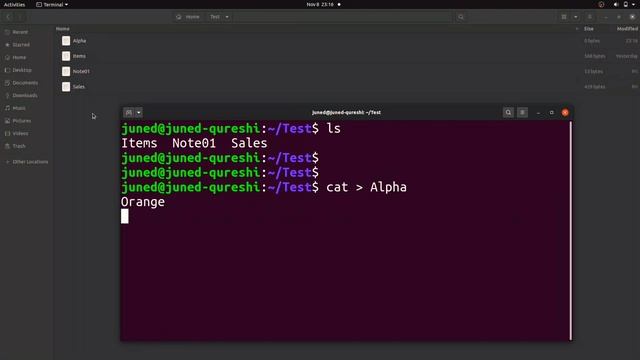The height and width of the screenshot is (360, 640).
Task: Open the Files hamburger menu
Action: pos(590,17)
